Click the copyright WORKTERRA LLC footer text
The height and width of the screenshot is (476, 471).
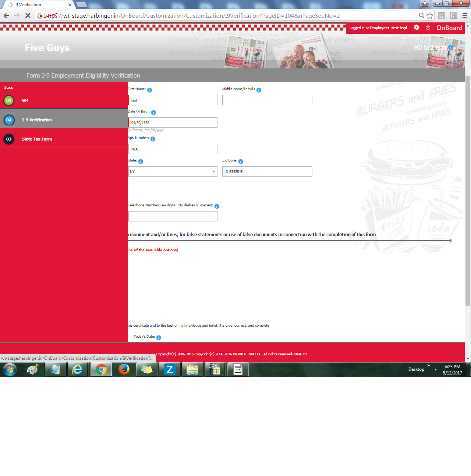point(232,354)
